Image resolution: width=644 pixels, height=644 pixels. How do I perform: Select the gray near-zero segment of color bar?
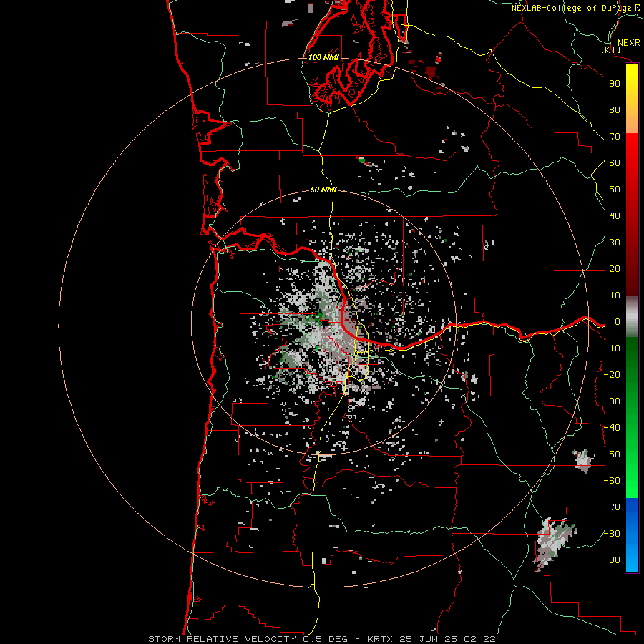[632, 316]
